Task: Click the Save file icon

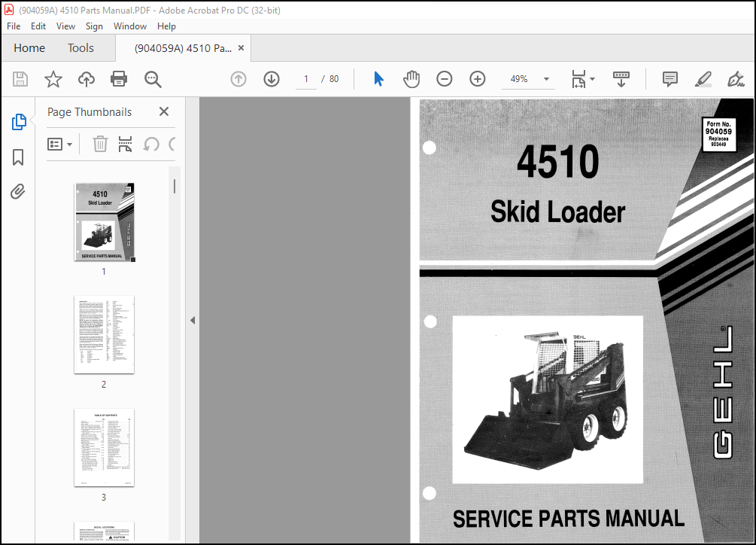Action: 20,79
